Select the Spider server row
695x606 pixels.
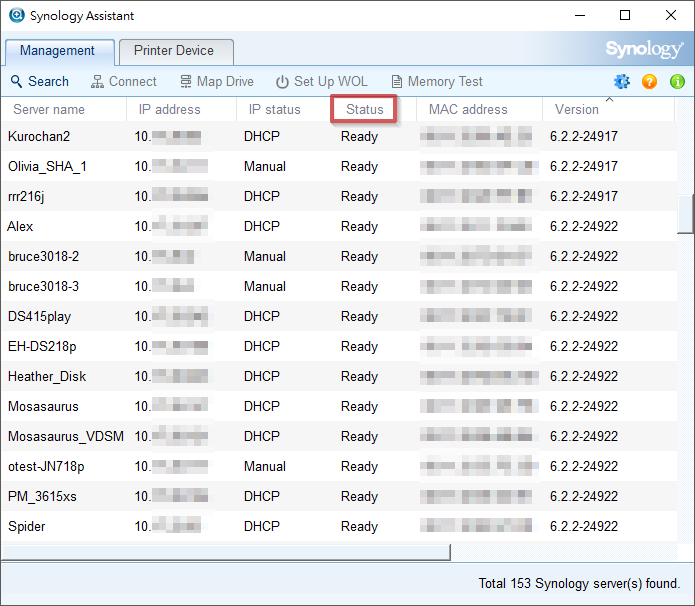[339, 526]
